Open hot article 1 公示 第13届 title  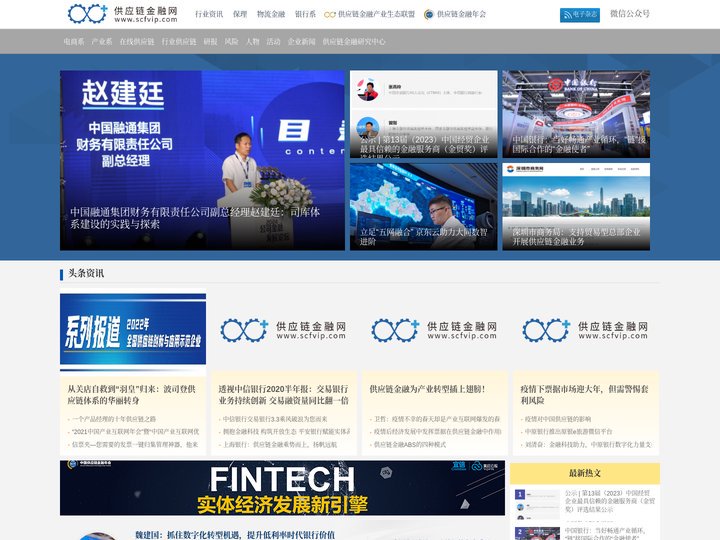coord(610,501)
